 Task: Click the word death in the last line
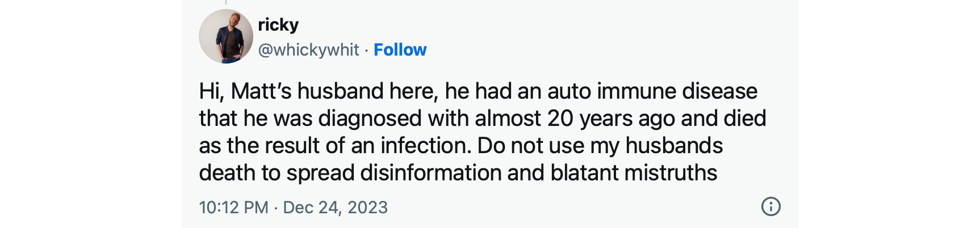(x=227, y=173)
